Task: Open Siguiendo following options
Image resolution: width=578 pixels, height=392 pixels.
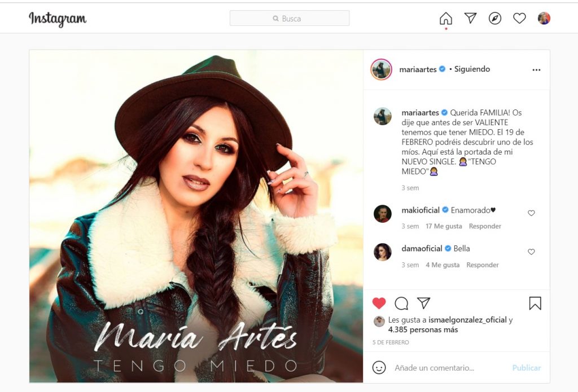Action: pos(472,69)
